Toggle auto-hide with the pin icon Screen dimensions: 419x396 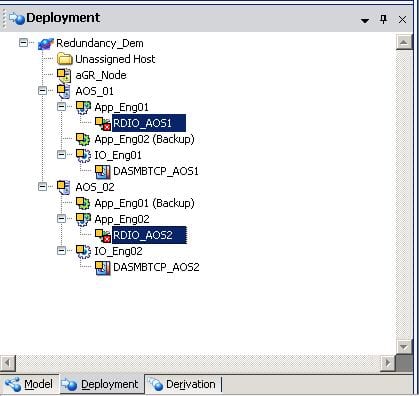(384, 19)
